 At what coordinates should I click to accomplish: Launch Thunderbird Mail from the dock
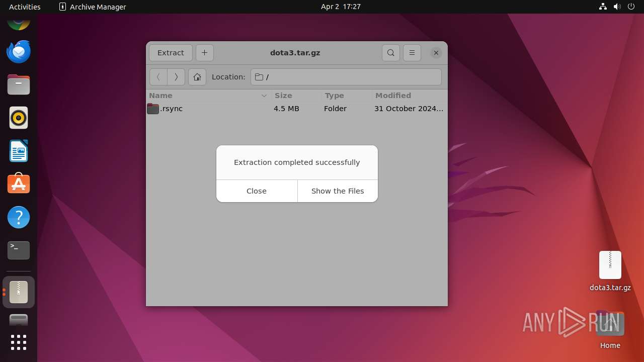(19, 51)
